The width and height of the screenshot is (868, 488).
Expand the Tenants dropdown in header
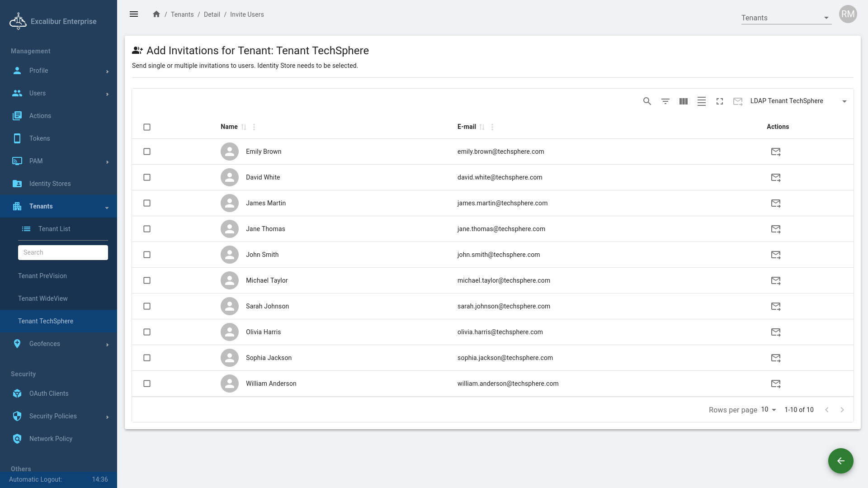tap(786, 18)
